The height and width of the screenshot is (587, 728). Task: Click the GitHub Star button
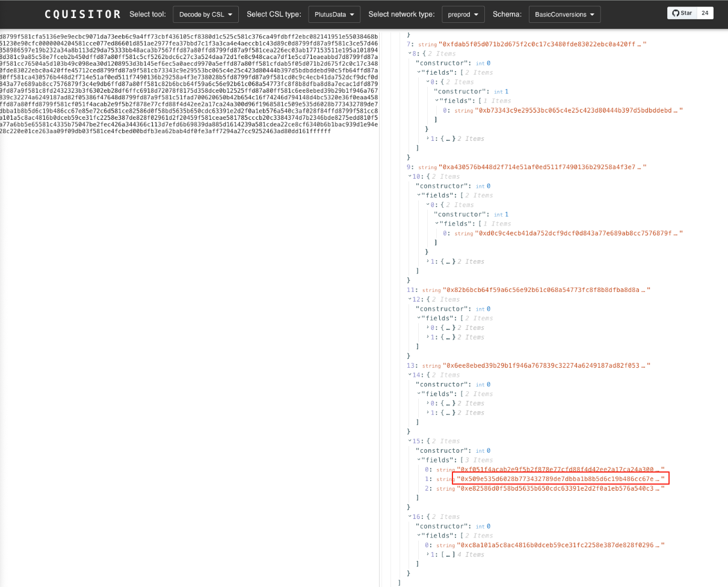[682, 13]
